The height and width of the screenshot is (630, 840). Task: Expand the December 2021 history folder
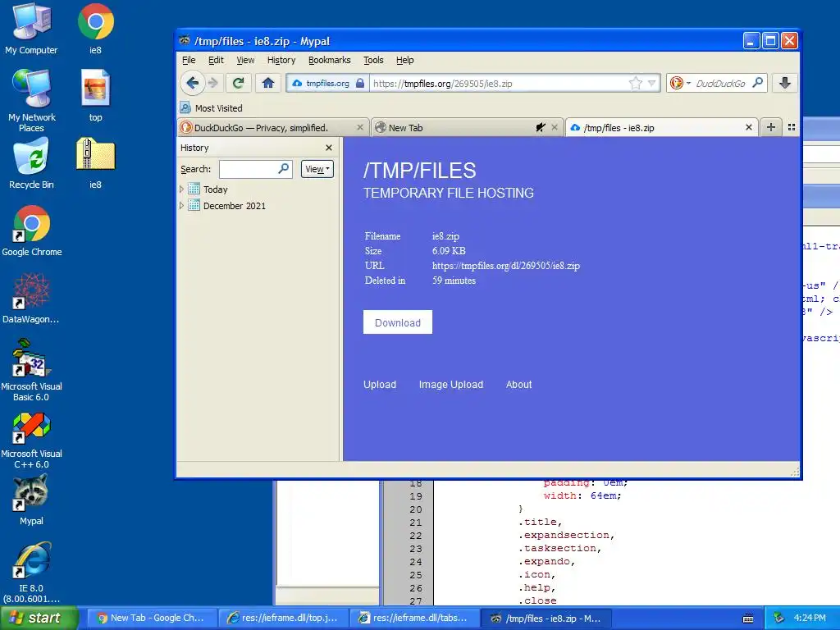pos(181,206)
